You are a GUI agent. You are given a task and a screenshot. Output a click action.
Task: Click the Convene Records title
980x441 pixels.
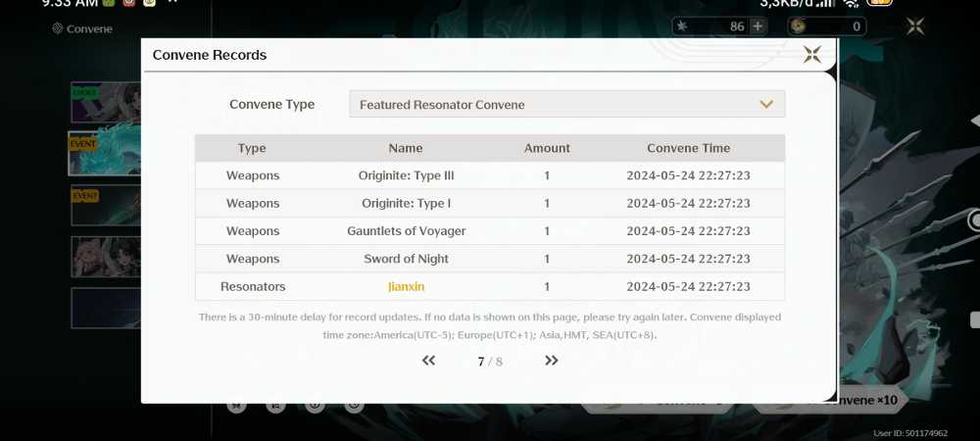click(210, 55)
